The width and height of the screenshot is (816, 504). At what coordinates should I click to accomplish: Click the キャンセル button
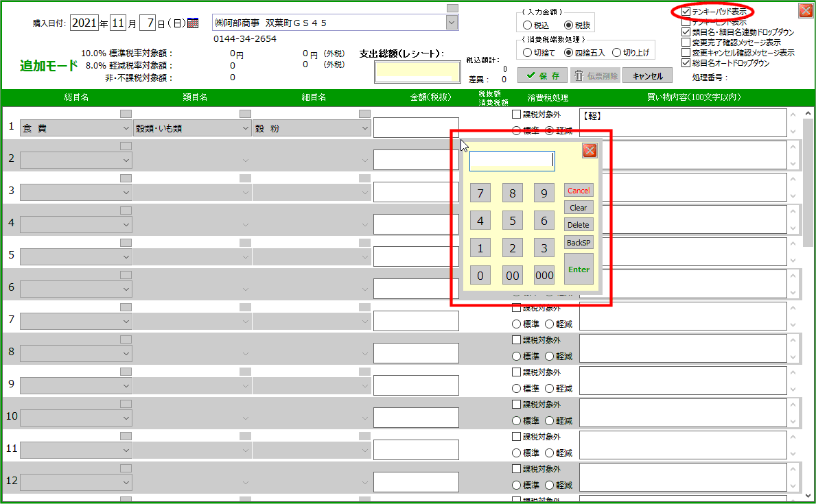click(647, 76)
